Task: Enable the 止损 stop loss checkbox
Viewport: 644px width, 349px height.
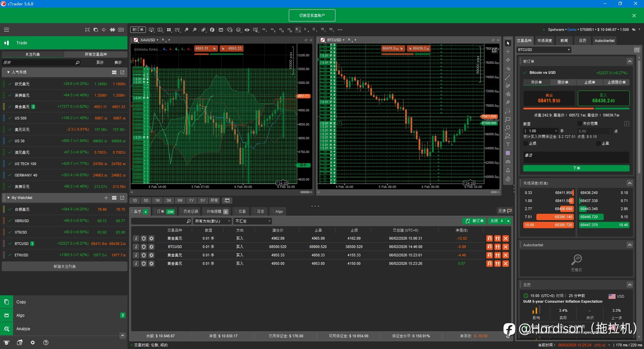Action: pyautogui.click(x=526, y=143)
